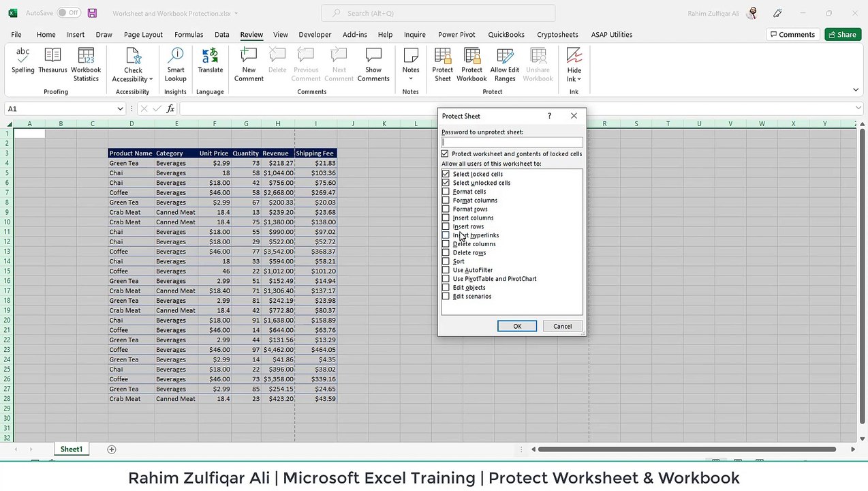Viewport: 868px width, 491px height.
Task: Click the pen icon near user name
Action: tap(777, 13)
